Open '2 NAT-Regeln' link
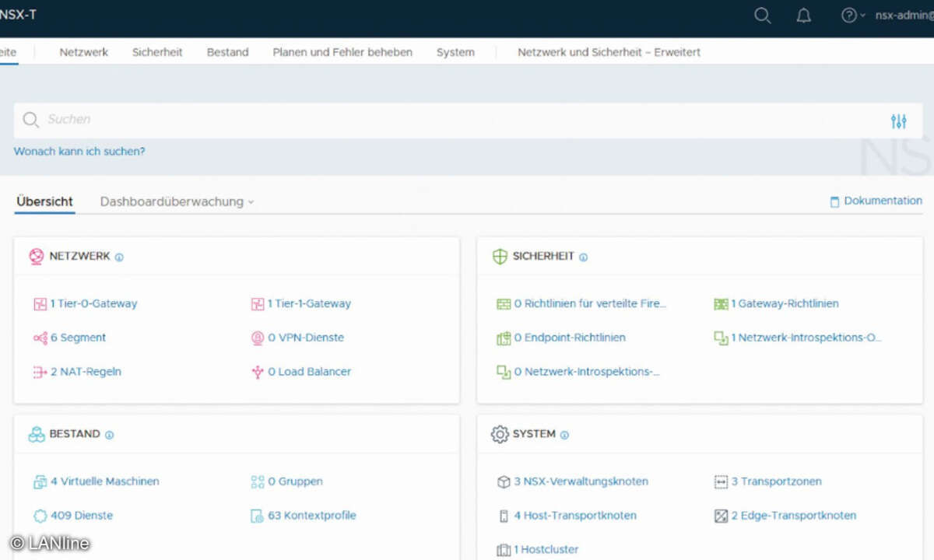Image resolution: width=934 pixels, height=560 pixels. (x=86, y=373)
